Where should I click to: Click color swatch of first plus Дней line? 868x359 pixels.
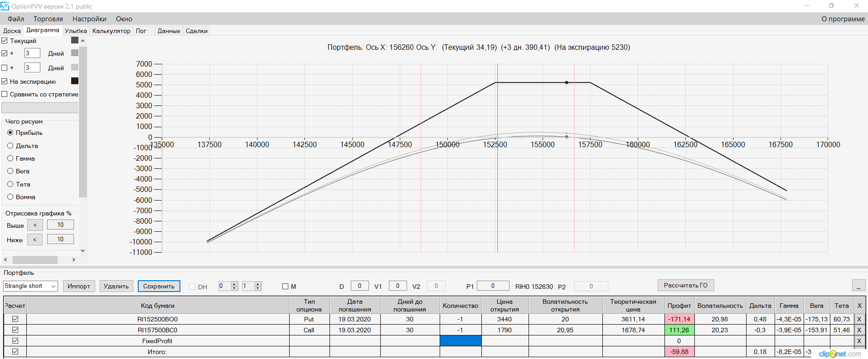[75, 53]
